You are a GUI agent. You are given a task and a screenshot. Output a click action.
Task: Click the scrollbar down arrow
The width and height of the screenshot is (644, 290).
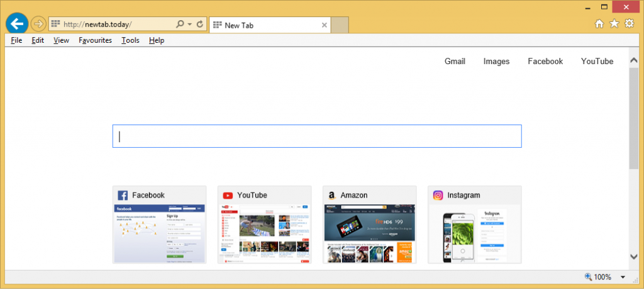point(633,257)
